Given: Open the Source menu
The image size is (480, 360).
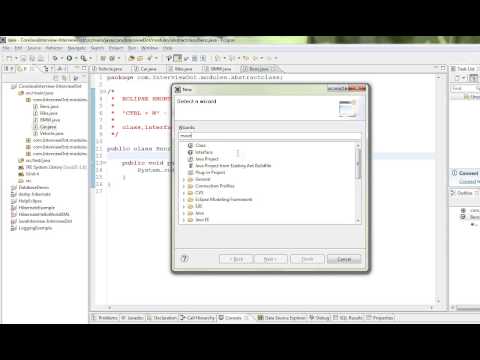Looking at the screenshot, I should pyautogui.click(x=34, y=48).
